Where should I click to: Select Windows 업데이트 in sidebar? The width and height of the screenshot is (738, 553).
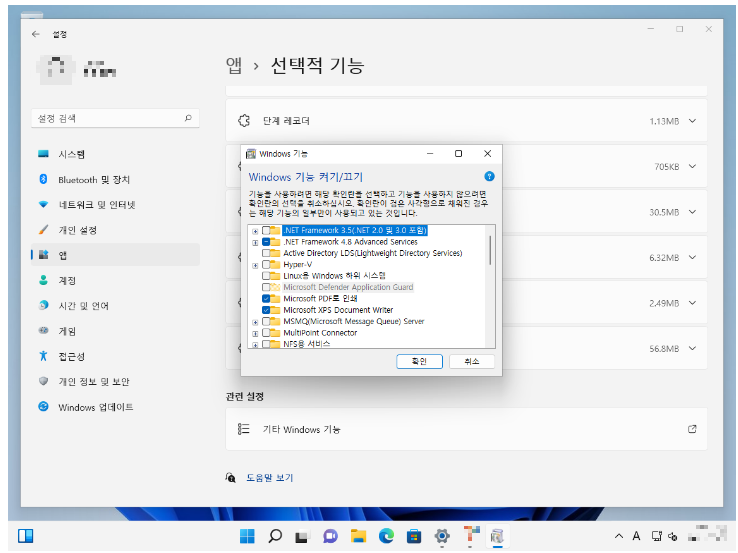[x=115, y=407]
